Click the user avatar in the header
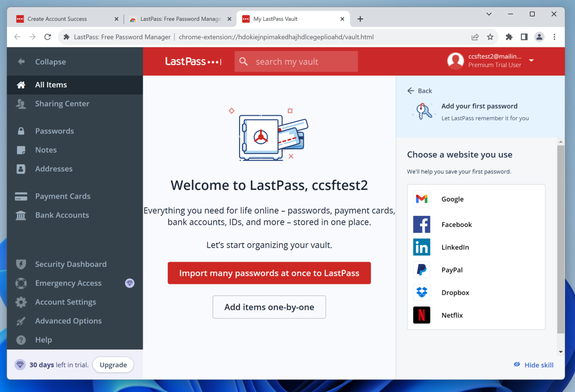 (455, 61)
